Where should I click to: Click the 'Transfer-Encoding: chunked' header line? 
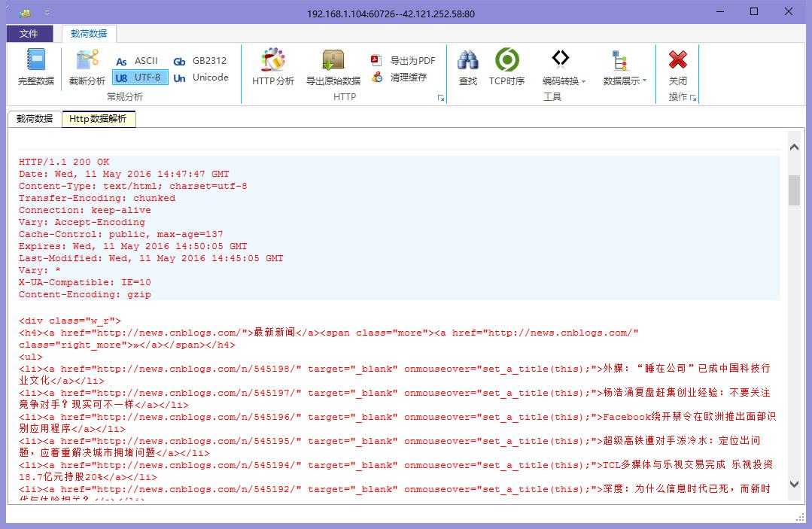pyautogui.click(x=97, y=198)
